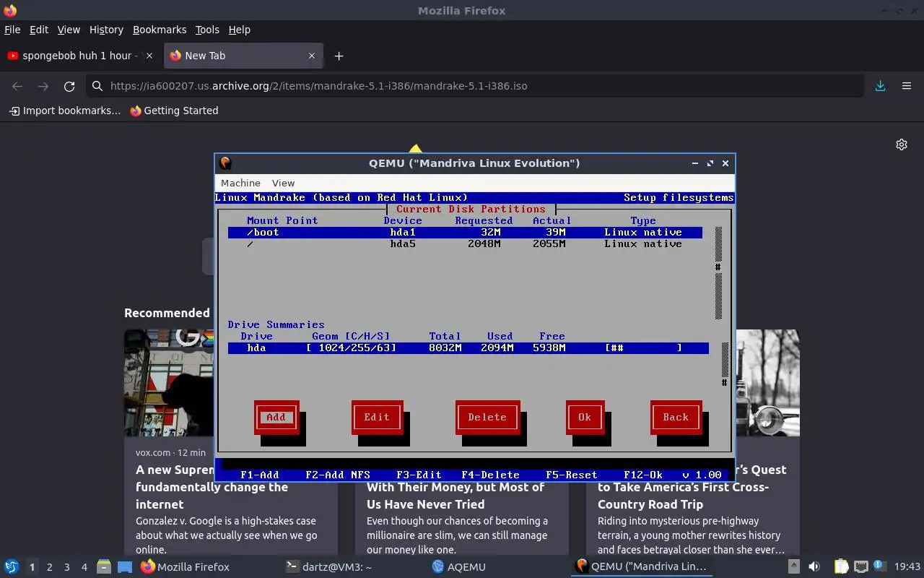
Task: Open the taskbar start menu icon
Action: pyautogui.click(x=11, y=566)
